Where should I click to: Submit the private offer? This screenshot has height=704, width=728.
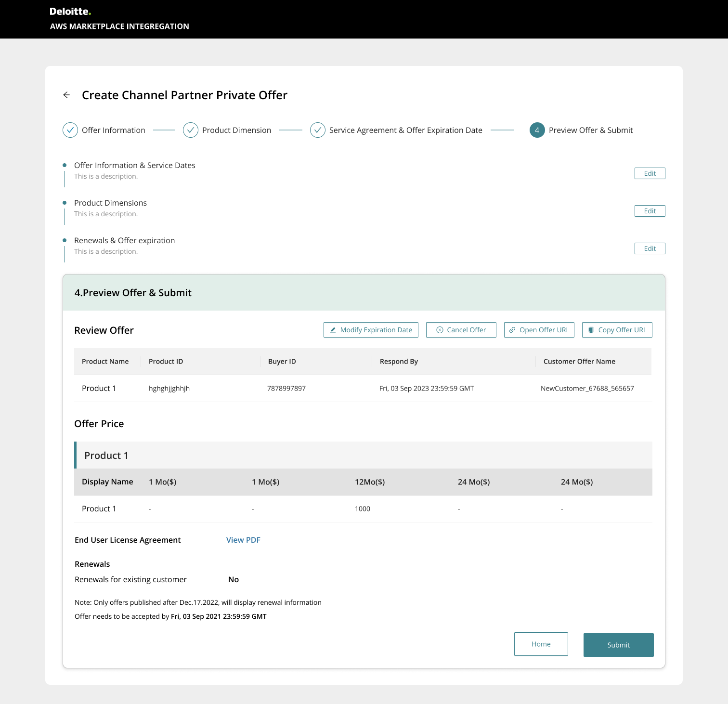coord(619,645)
